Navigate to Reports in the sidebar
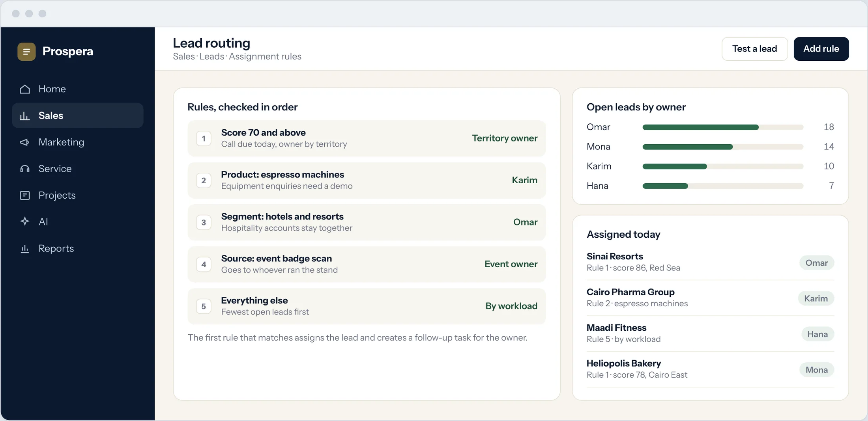This screenshot has height=421, width=868. click(78, 248)
